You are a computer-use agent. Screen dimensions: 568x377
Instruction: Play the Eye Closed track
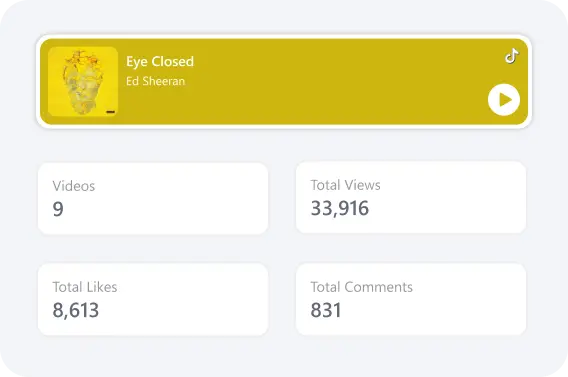coord(504,100)
